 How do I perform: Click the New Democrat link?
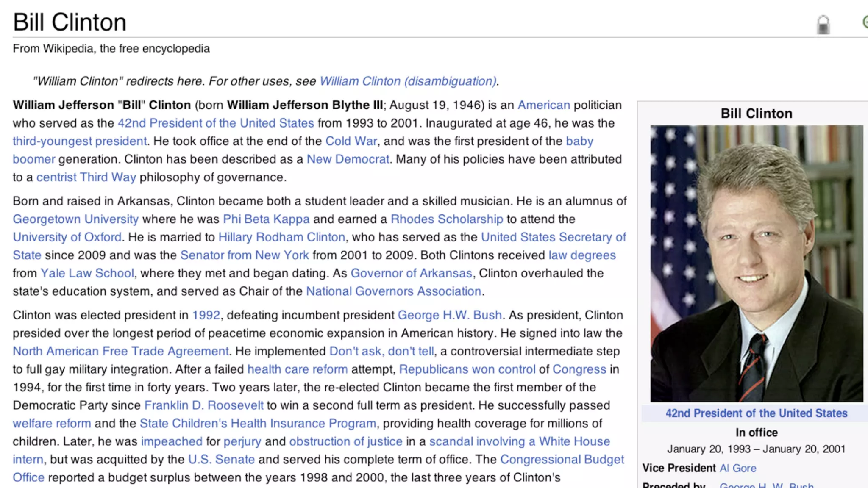(348, 159)
